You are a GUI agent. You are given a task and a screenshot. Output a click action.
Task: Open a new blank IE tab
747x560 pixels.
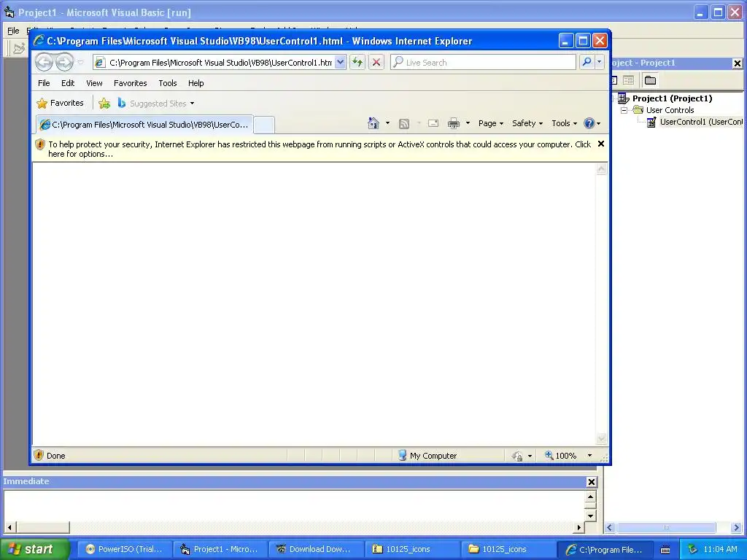coord(264,125)
